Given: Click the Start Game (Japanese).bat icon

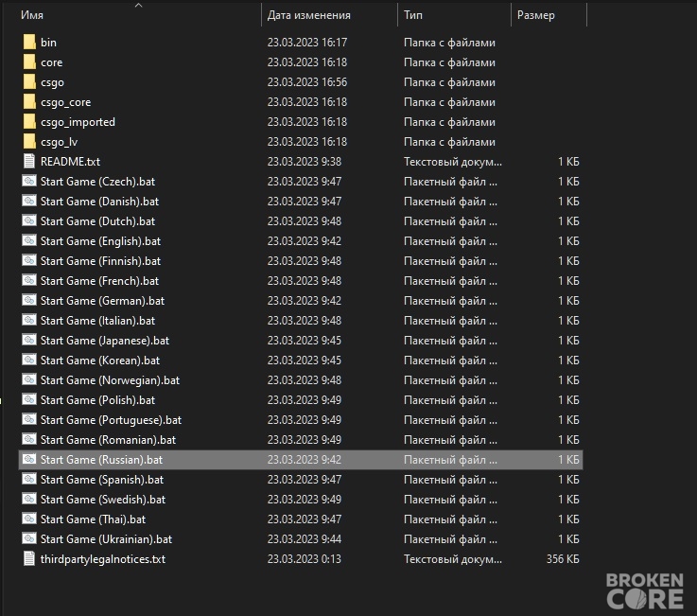Looking at the screenshot, I should (29, 341).
